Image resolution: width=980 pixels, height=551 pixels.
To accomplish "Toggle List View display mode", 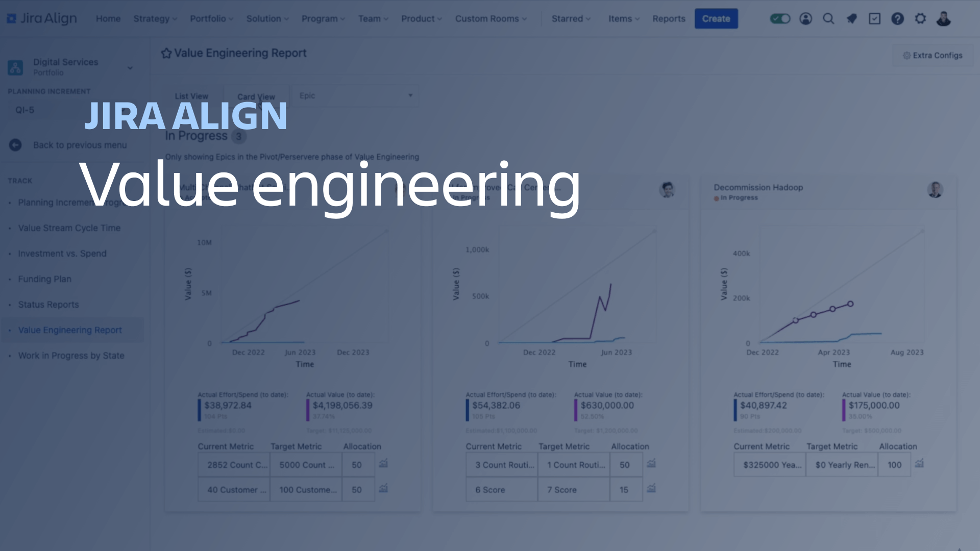I will [x=192, y=96].
